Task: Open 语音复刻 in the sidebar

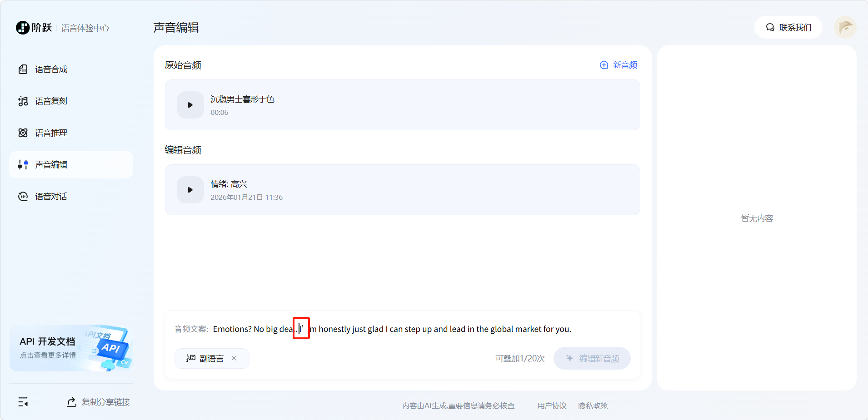Action: coord(51,101)
